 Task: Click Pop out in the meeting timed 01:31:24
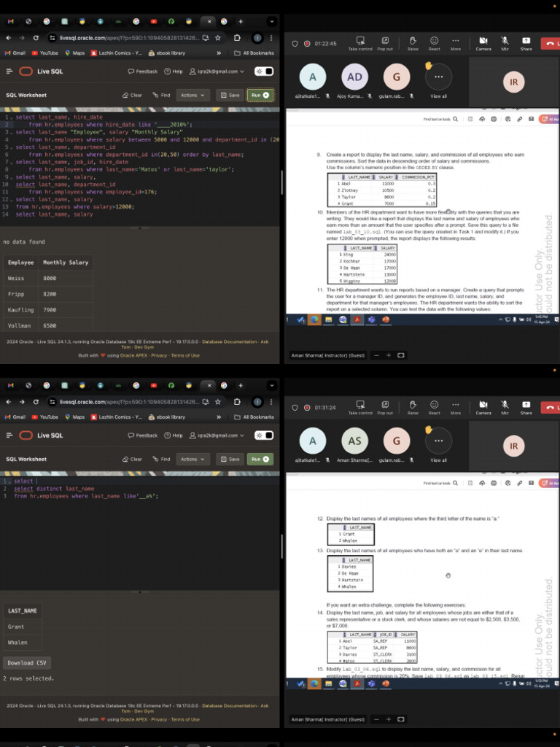385,407
